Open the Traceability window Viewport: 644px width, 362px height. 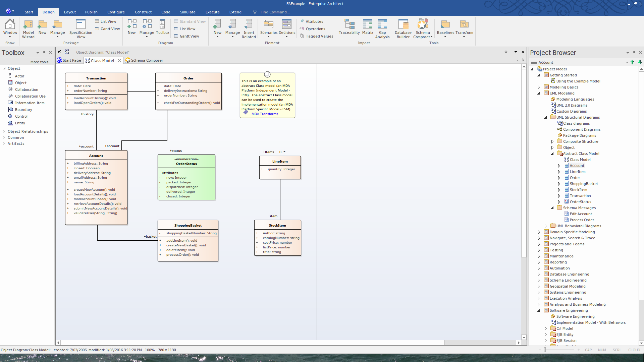point(349,27)
